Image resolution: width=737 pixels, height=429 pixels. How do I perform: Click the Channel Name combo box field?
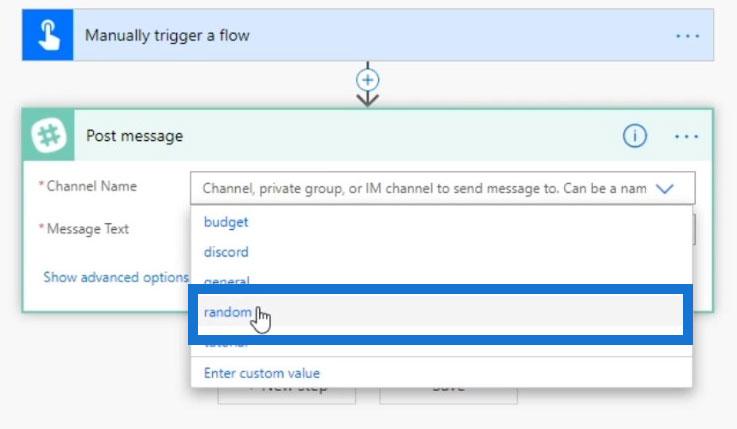442,188
